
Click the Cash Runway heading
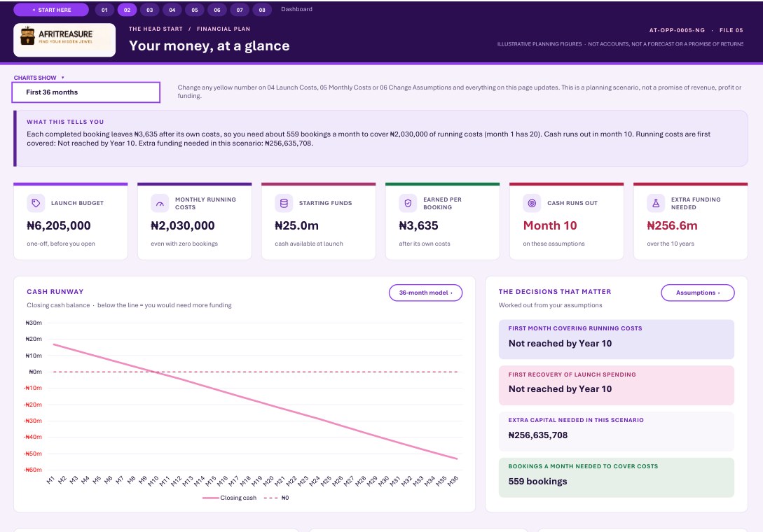click(55, 292)
